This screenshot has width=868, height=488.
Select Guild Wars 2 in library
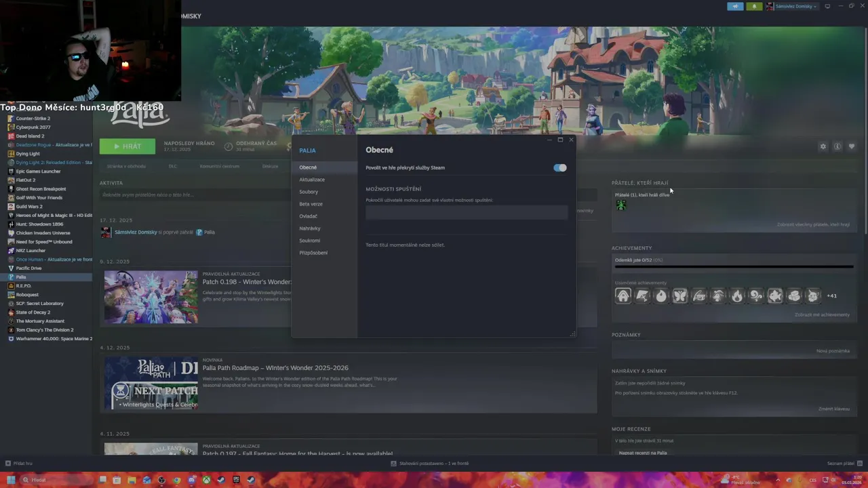(46, 207)
